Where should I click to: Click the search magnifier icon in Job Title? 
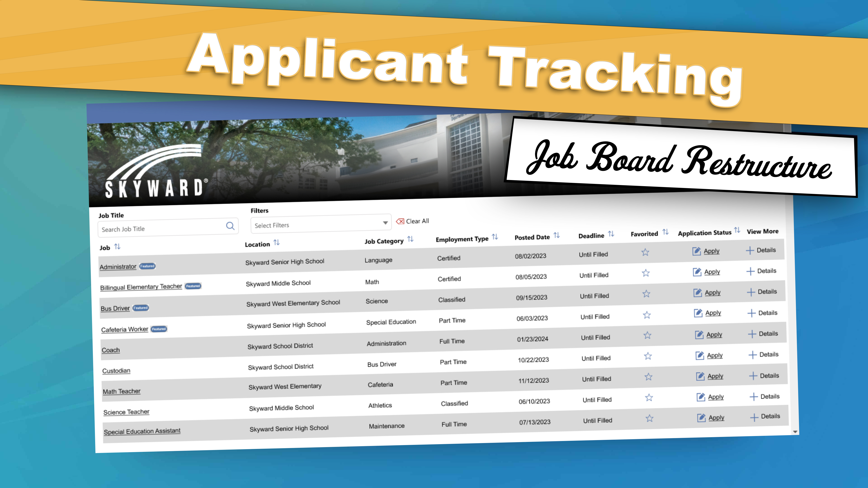pyautogui.click(x=230, y=226)
